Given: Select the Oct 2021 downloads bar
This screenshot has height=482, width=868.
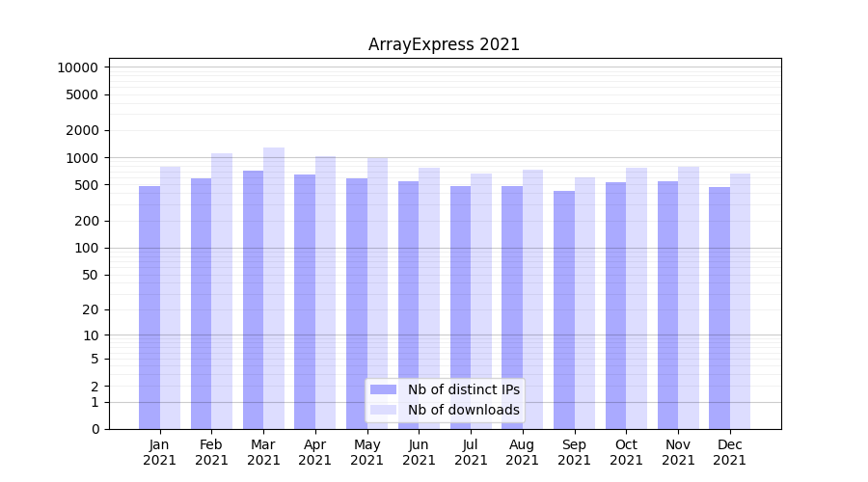Looking at the screenshot, I should click(637, 299).
